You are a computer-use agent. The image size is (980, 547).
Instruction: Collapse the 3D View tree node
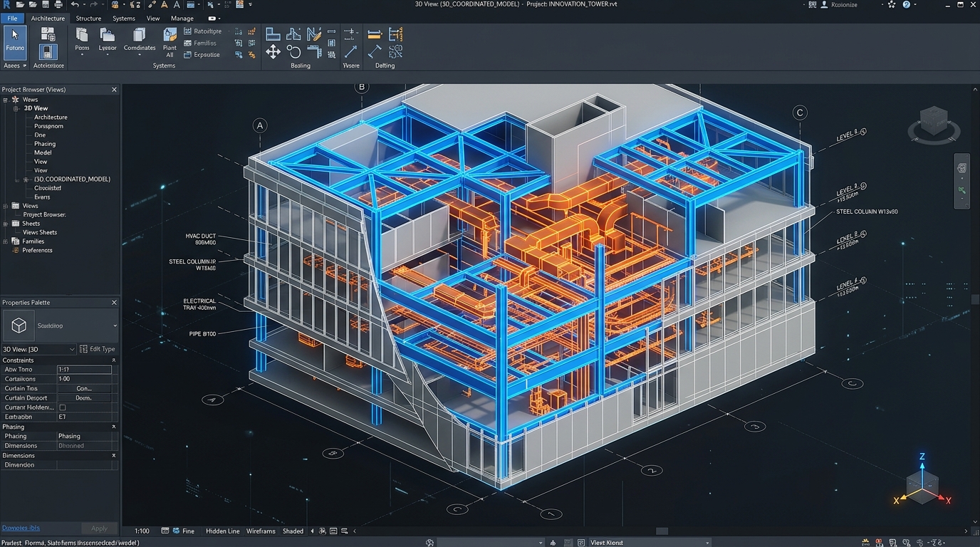click(16, 108)
